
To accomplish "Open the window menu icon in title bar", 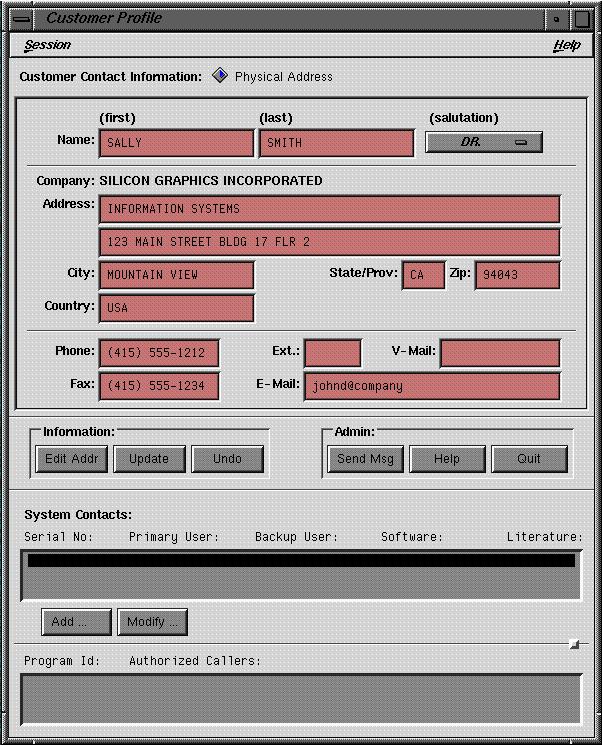I will coord(20,18).
